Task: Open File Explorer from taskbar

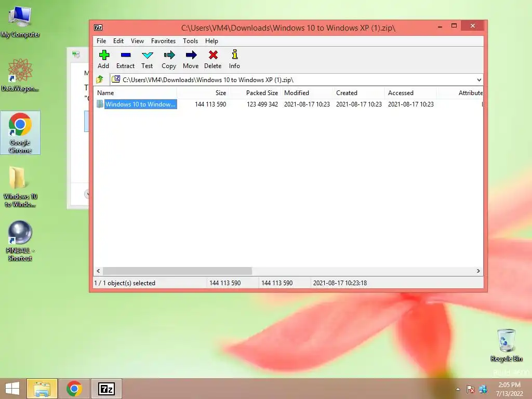Action: 42,389
